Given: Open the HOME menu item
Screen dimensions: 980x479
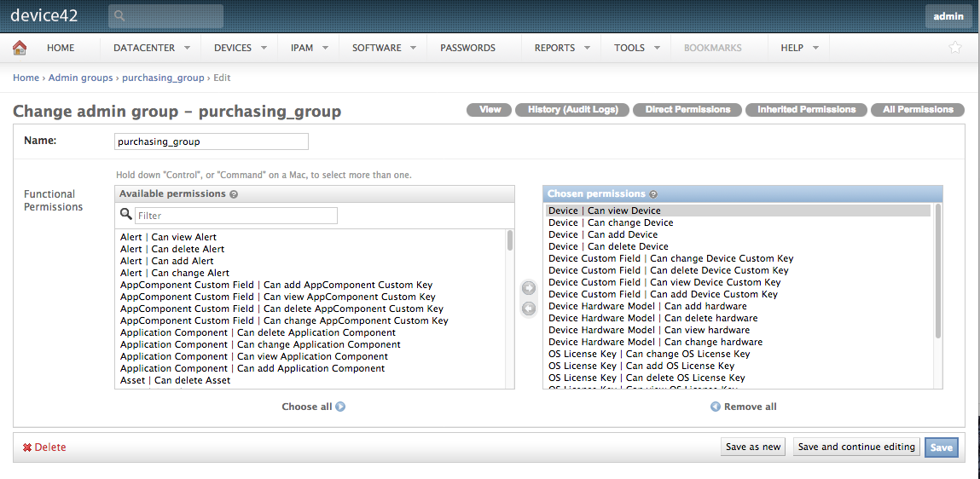Looking at the screenshot, I should point(61,48).
